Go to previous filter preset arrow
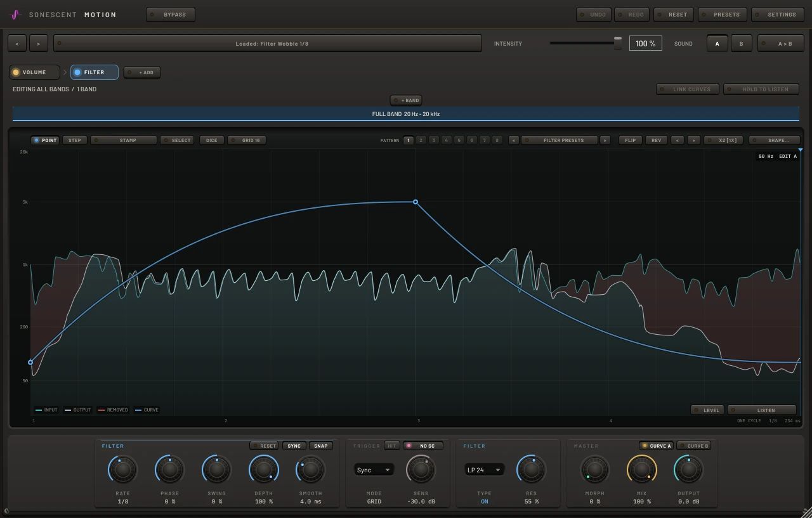 (x=514, y=140)
